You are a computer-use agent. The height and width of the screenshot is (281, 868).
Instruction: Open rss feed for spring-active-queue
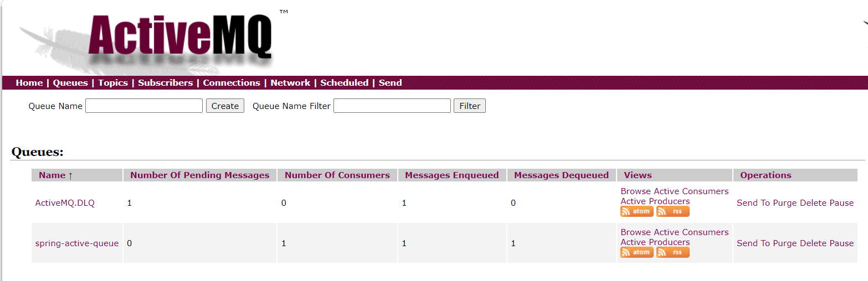672,252
